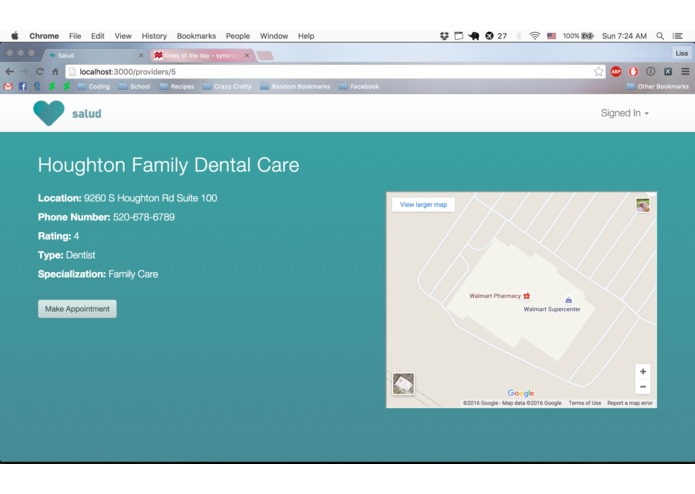Viewport: 695px width, 494px height.
Task: Click the browser home icon
Action: tap(55, 71)
